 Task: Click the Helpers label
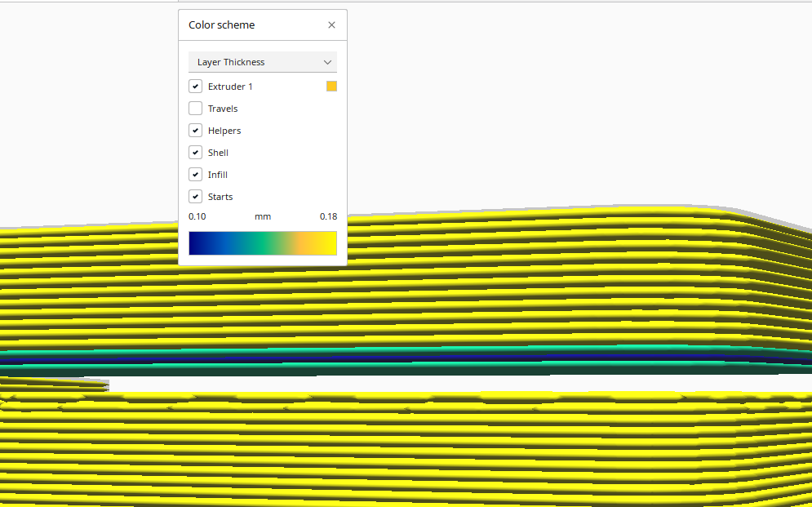click(x=224, y=131)
